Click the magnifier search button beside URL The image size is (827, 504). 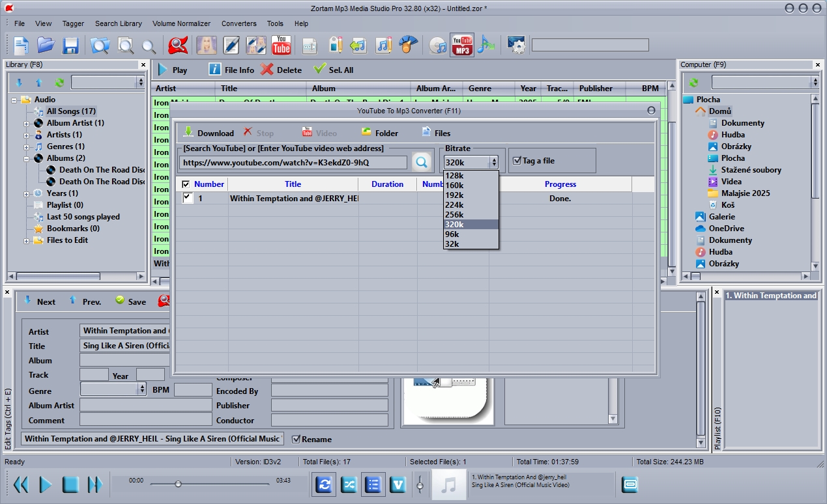[422, 162]
